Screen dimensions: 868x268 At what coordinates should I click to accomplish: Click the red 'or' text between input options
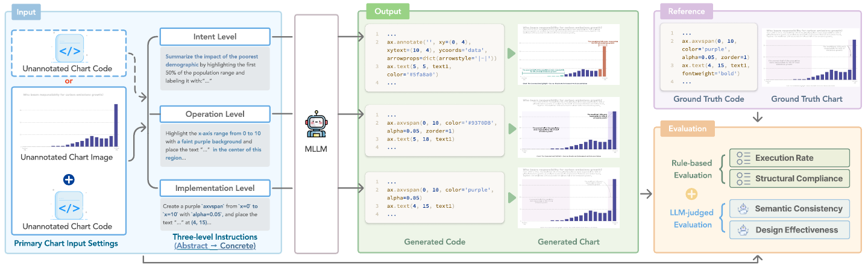pyautogui.click(x=68, y=82)
